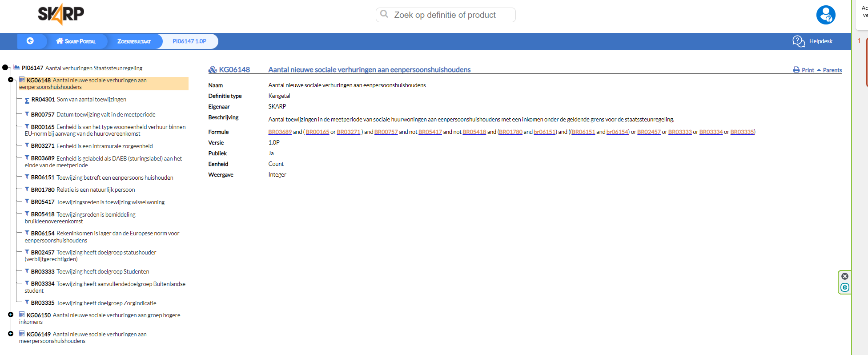The width and height of the screenshot is (868, 355).
Task: Select the PI06147 1.0P breadcrumb tab
Action: pos(189,41)
